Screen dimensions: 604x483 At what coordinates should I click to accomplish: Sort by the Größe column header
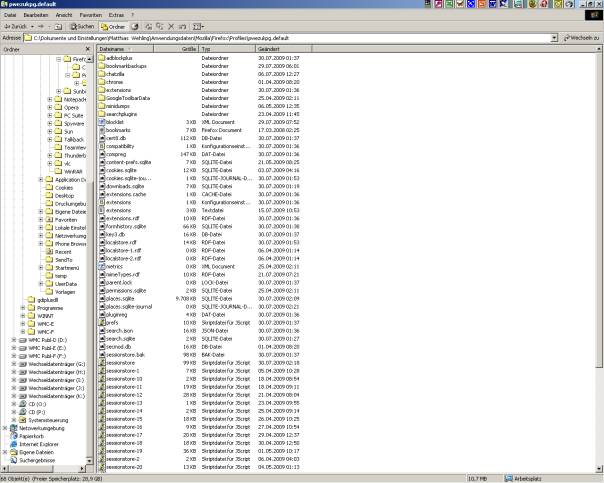(176, 49)
